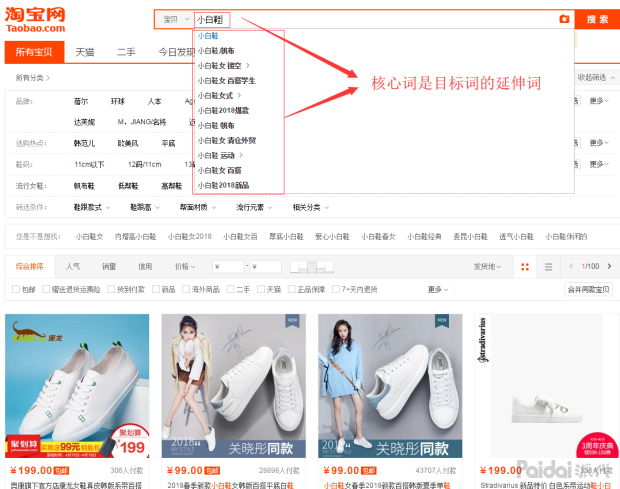This screenshot has height=489, width=620.
Task: Focus the minimum price input box
Action: tap(228, 266)
